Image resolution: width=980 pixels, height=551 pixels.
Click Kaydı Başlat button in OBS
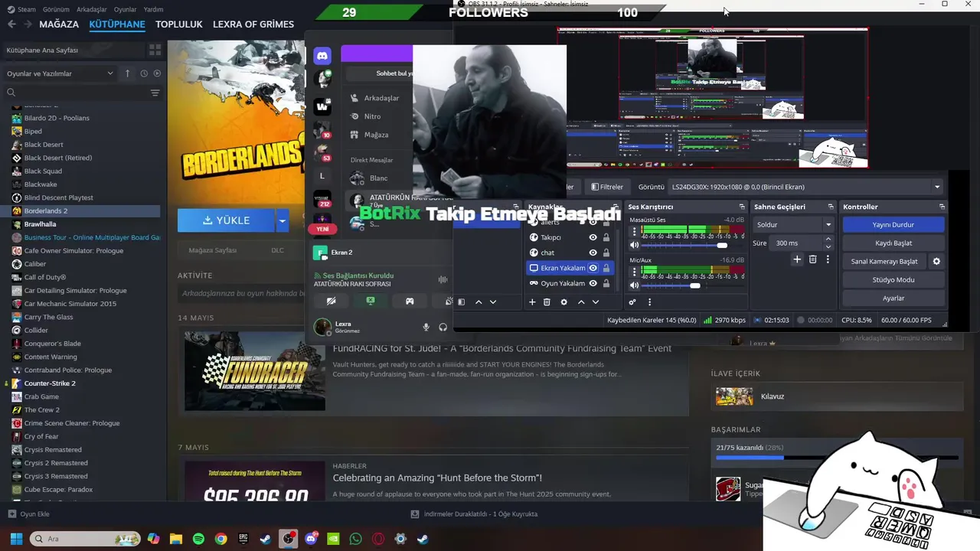(893, 243)
